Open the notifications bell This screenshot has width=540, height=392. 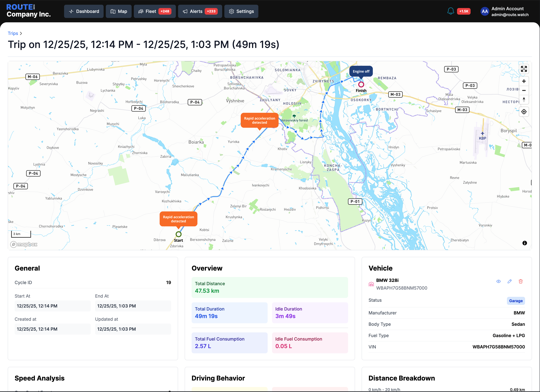click(x=450, y=11)
